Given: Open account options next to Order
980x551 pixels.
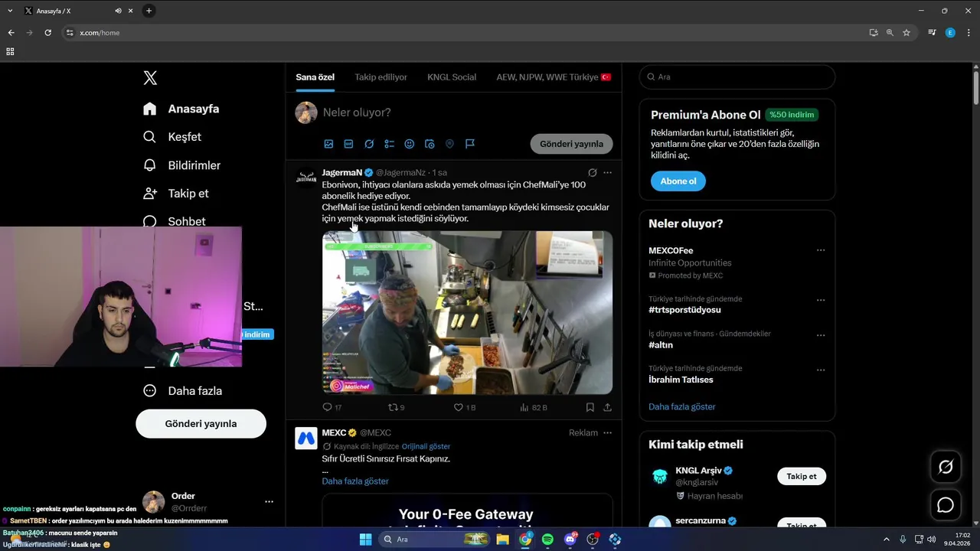Looking at the screenshot, I should pos(269,502).
